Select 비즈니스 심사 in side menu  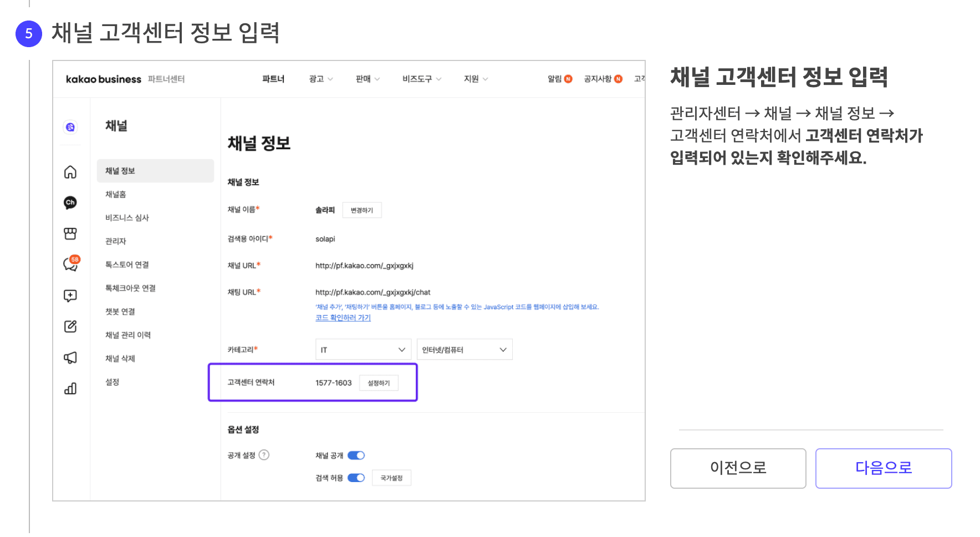point(127,217)
